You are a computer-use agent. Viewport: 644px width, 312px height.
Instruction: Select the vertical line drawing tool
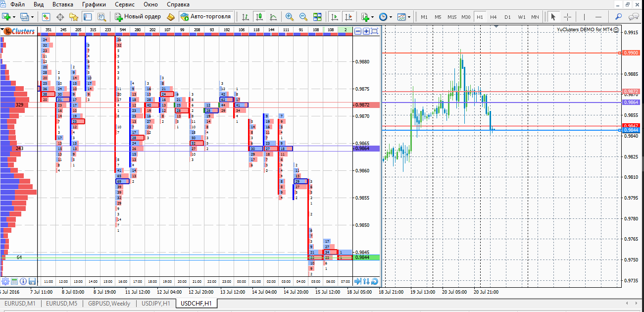[x=585, y=16]
